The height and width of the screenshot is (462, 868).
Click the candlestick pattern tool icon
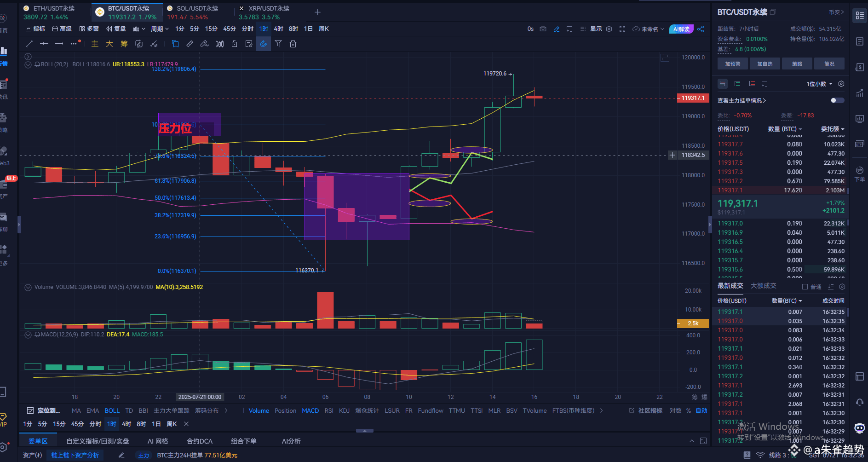coord(219,44)
